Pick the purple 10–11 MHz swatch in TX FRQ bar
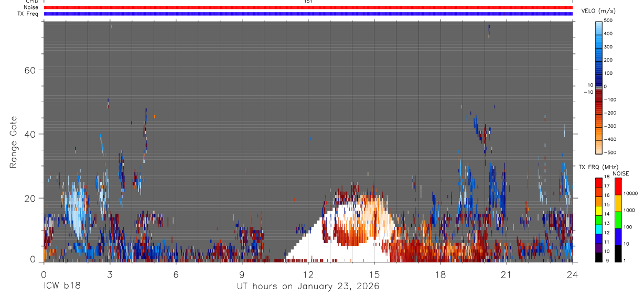The height and width of the screenshot is (297, 644). click(598, 248)
